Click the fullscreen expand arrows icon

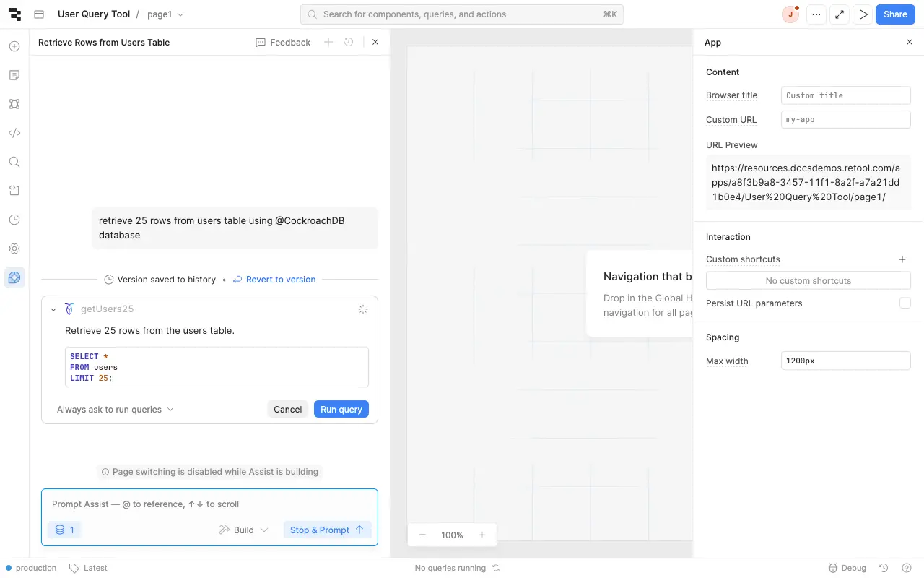(839, 14)
